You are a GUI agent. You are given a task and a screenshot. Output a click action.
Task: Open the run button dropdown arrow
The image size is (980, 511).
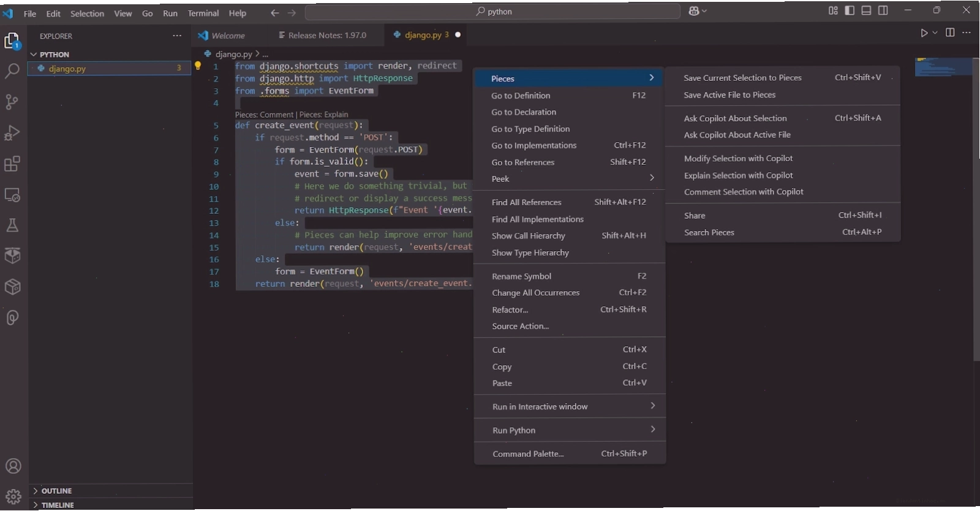pos(935,33)
